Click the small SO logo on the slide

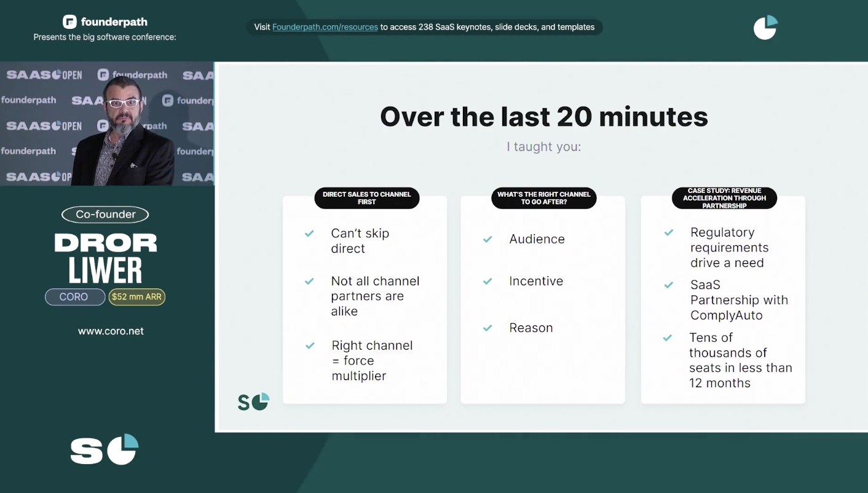254,401
